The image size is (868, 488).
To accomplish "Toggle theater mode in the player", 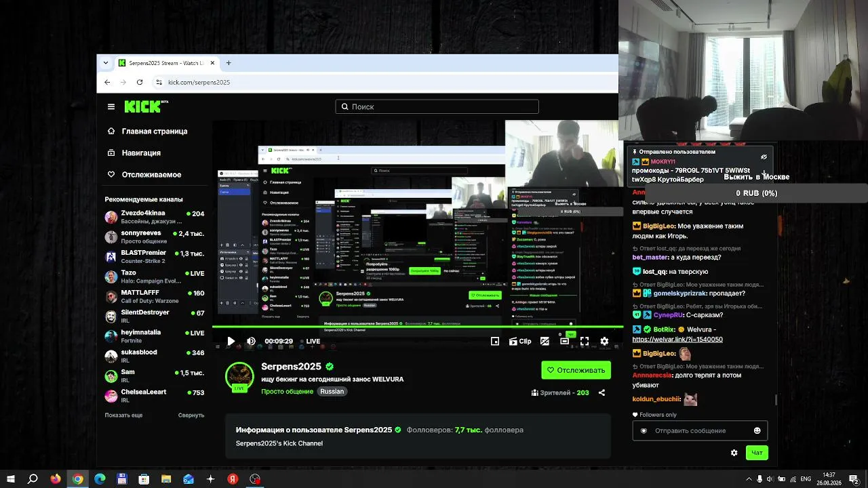I will (564, 342).
